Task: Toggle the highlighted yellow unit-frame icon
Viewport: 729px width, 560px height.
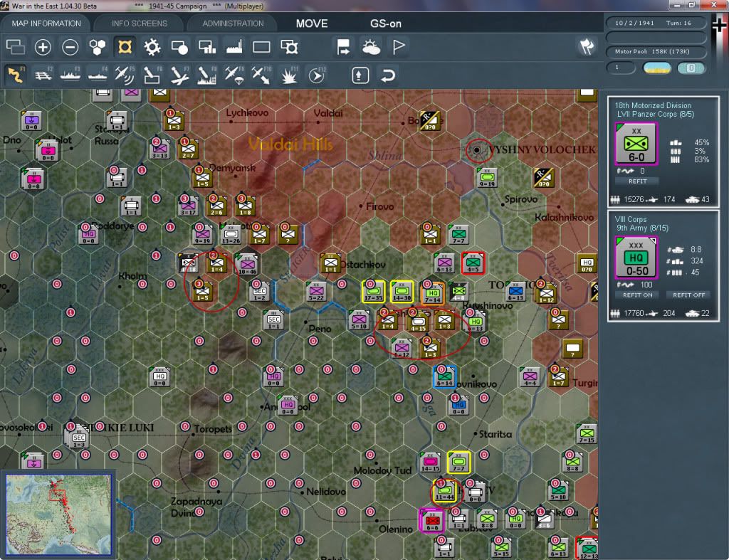Action: (125, 47)
